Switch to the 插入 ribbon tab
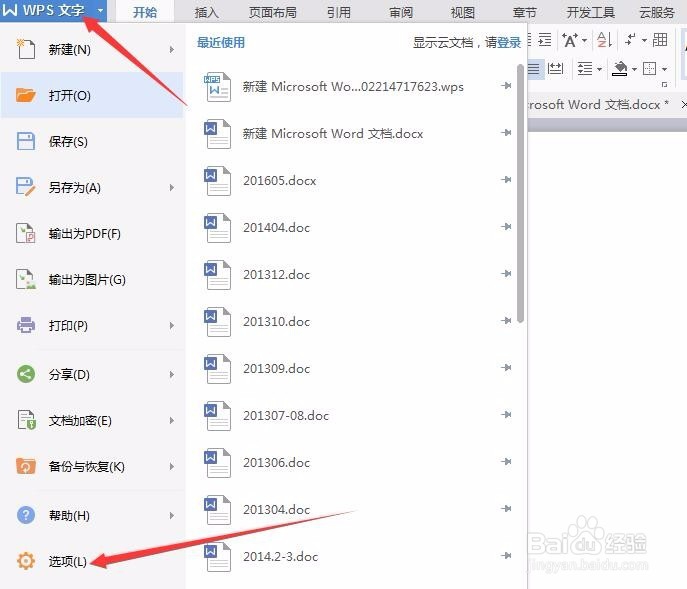Screen dimensions: 687x589 206,12
